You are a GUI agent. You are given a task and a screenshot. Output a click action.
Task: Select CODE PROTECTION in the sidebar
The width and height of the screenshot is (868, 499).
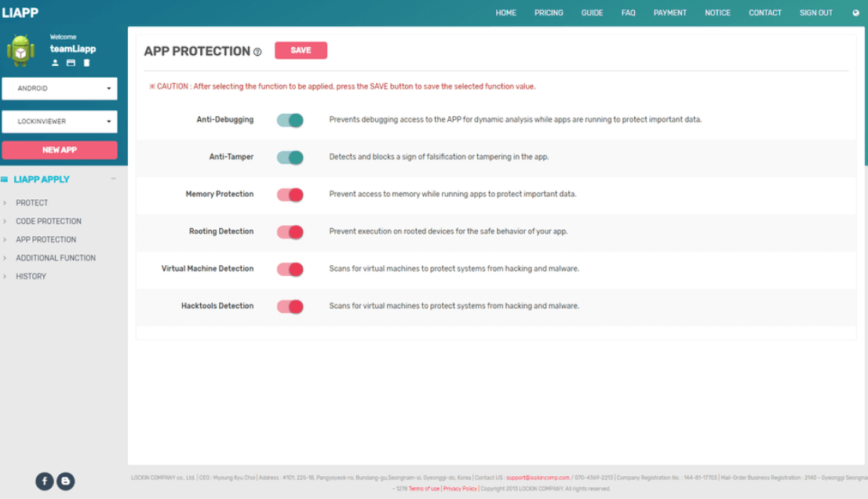click(x=49, y=221)
